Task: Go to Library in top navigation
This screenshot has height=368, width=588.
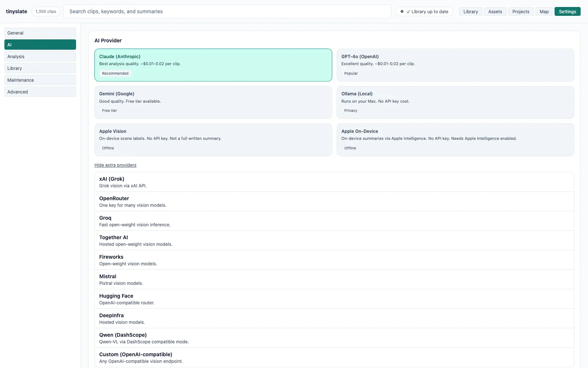Action: point(470,11)
